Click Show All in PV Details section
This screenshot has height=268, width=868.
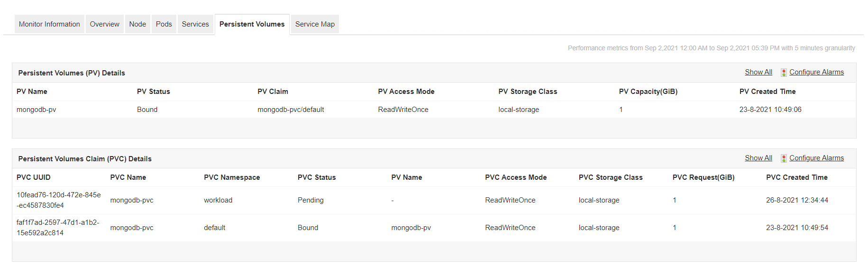[x=758, y=72]
